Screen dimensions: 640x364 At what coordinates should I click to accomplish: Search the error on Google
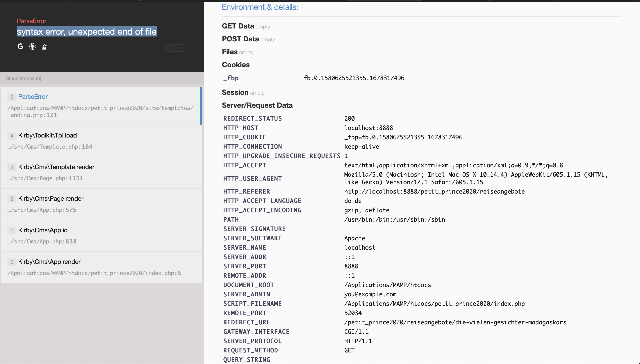[x=20, y=46]
